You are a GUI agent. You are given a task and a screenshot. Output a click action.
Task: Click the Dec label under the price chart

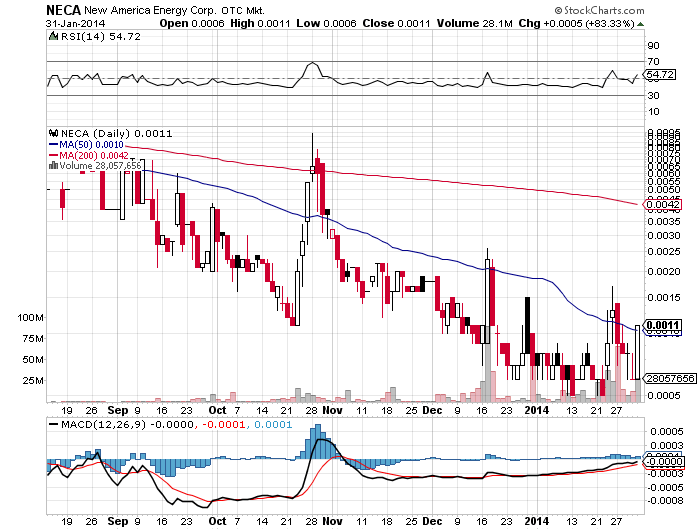tap(432, 410)
